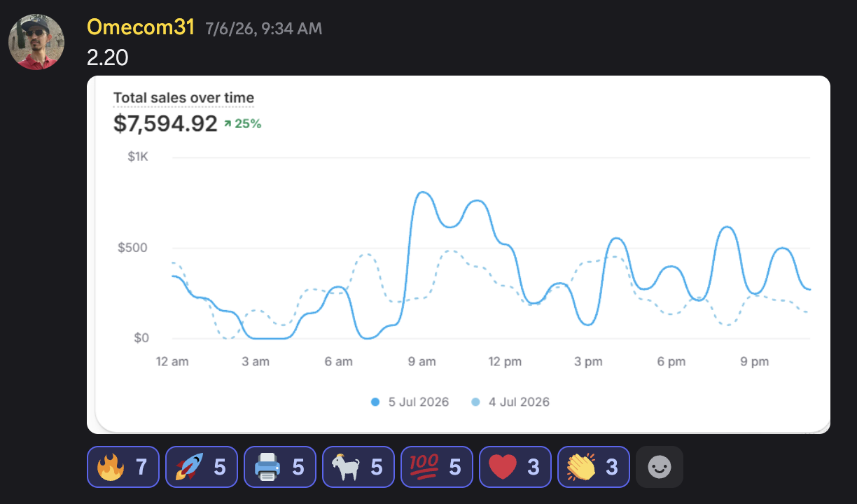Click the 100 emoji reaction

(437, 467)
